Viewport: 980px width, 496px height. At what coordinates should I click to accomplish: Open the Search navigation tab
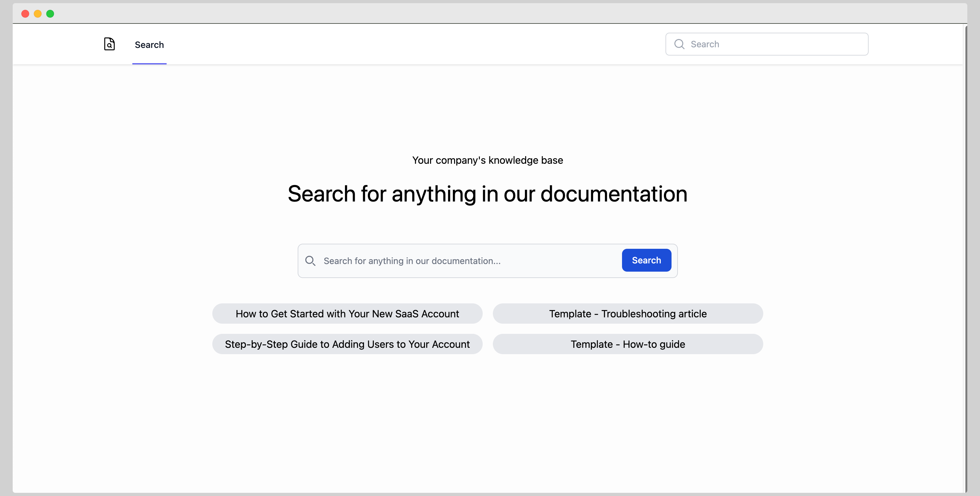(149, 45)
